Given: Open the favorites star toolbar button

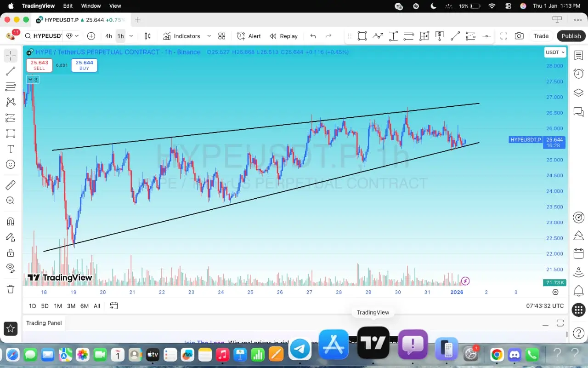Looking at the screenshot, I should click(x=11, y=328).
